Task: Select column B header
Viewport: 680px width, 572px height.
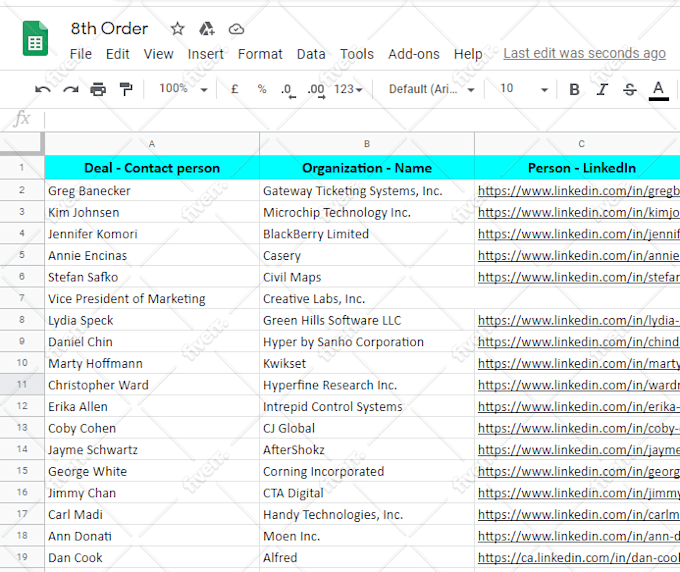Action: (x=367, y=144)
